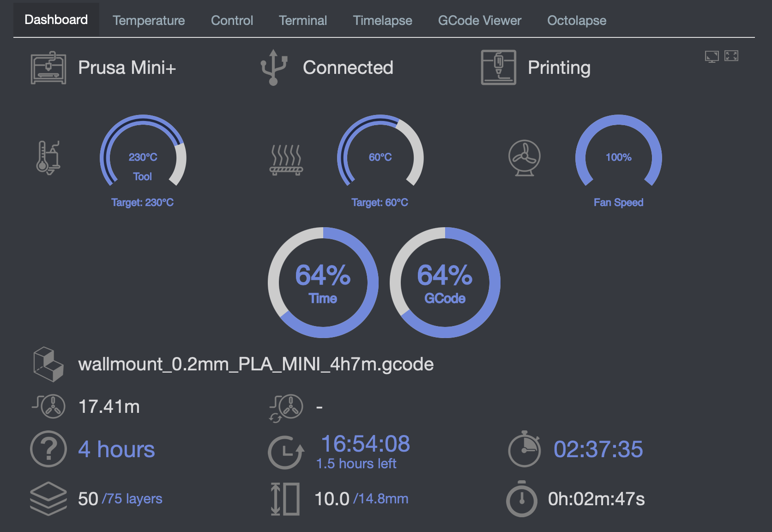
Task: Click the question mark estimate icon
Action: click(x=48, y=449)
